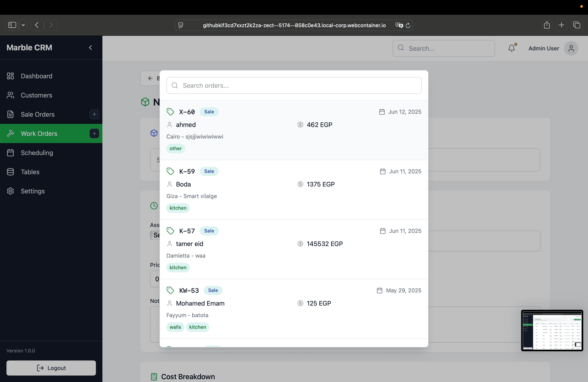Screen dimensions: 588x382
Task: Click the back arrow button behind dialog
Action: [150, 79]
